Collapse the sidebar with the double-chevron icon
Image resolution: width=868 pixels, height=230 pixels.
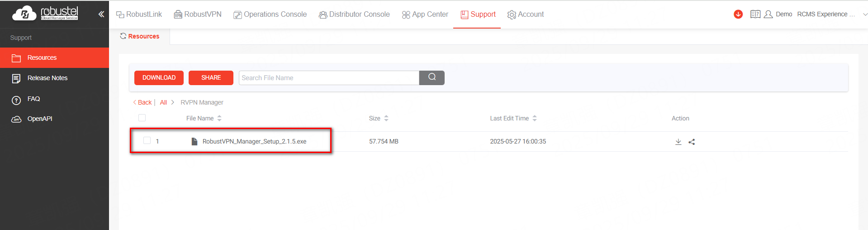click(x=101, y=14)
